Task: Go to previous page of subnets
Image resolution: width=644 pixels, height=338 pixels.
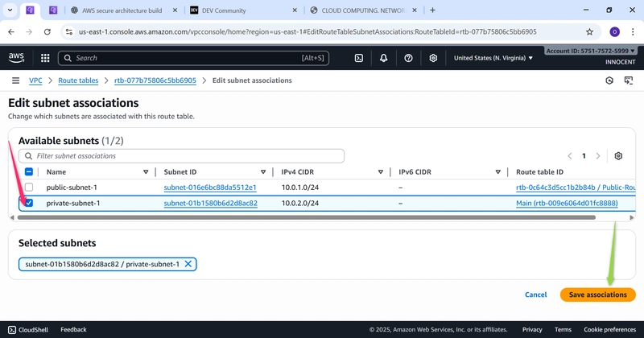Action: 570,156
